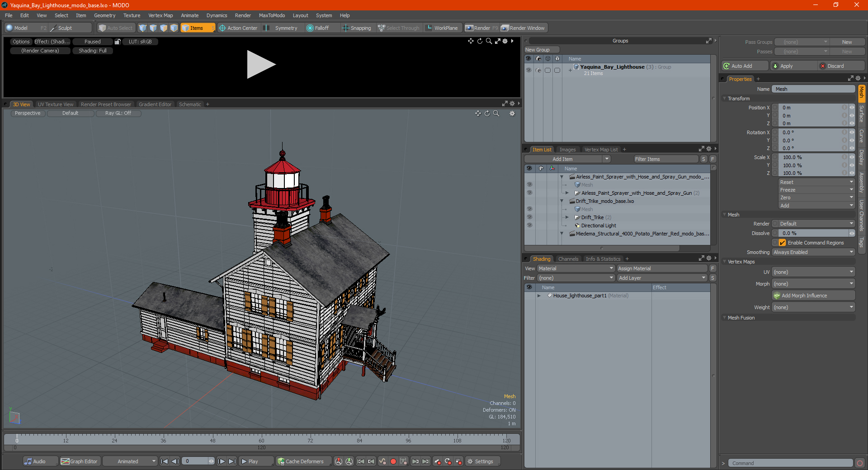Viewport: 868px width, 470px height.
Task: Start the preview render play button
Action: coord(261,65)
